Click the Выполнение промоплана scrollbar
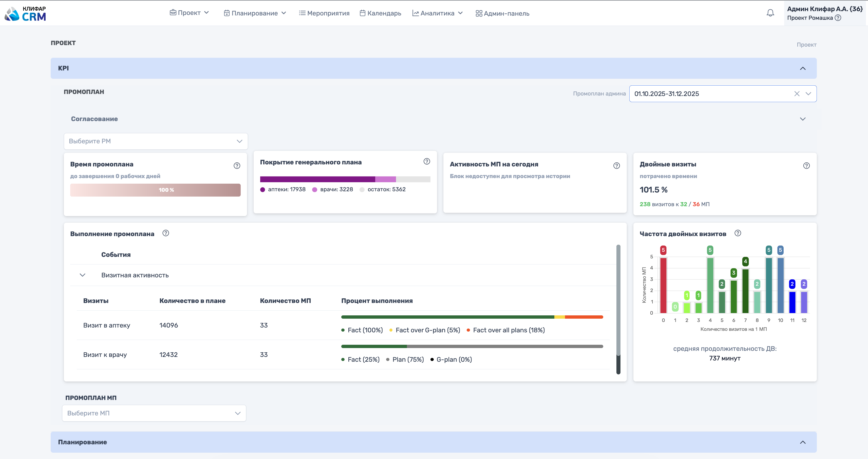The width and height of the screenshot is (868, 459). 618,309
